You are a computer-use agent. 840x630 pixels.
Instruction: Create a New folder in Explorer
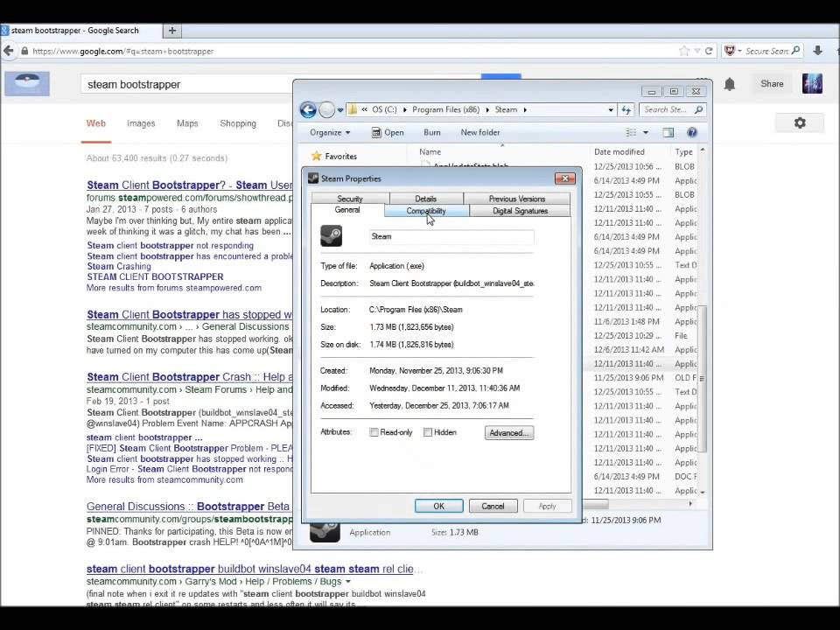click(480, 132)
